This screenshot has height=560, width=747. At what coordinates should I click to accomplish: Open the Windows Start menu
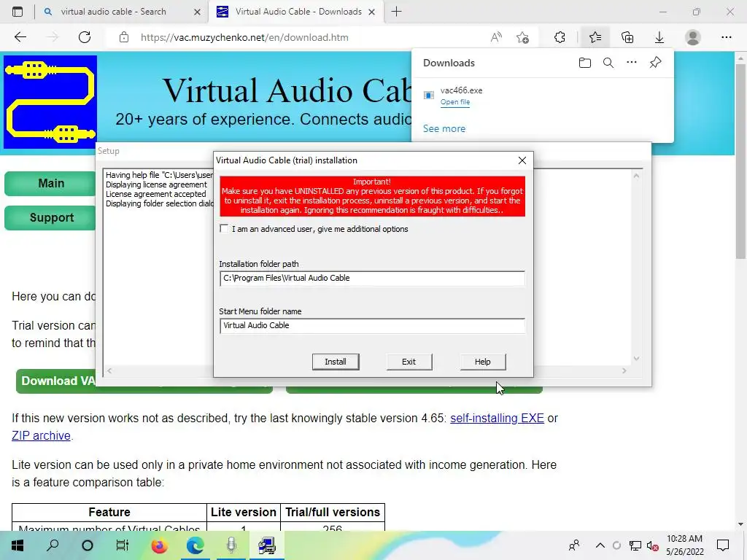(18, 545)
